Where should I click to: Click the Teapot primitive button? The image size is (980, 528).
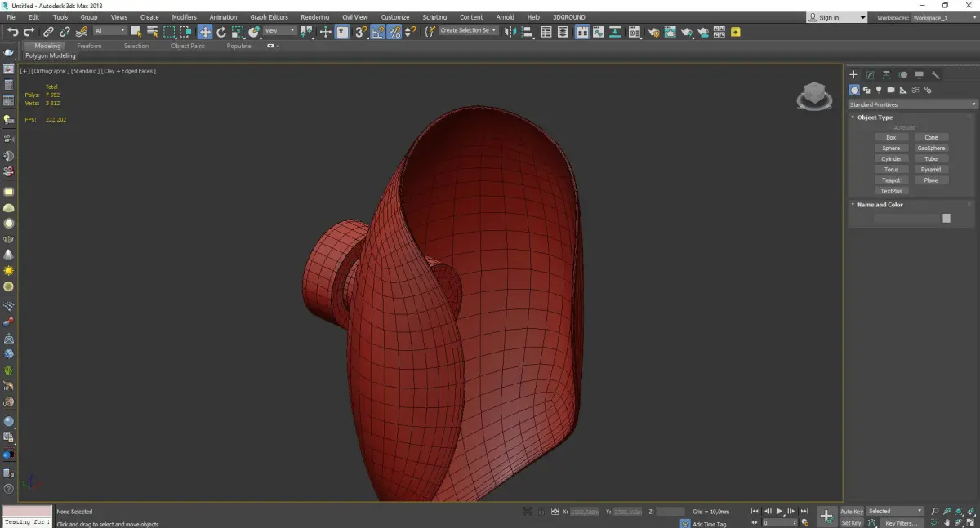pyautogui.click(x=891, y=180)
